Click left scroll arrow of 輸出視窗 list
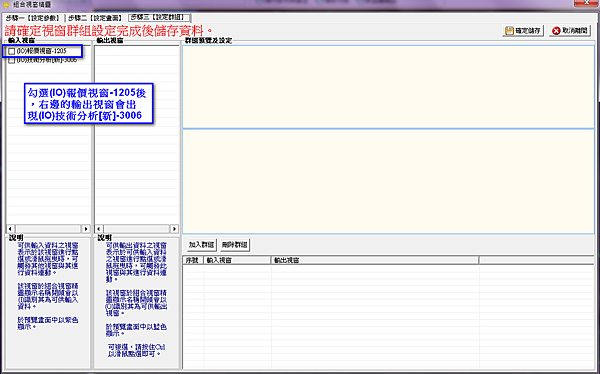This screenshot has height=374, width=600. pos(99,229)
